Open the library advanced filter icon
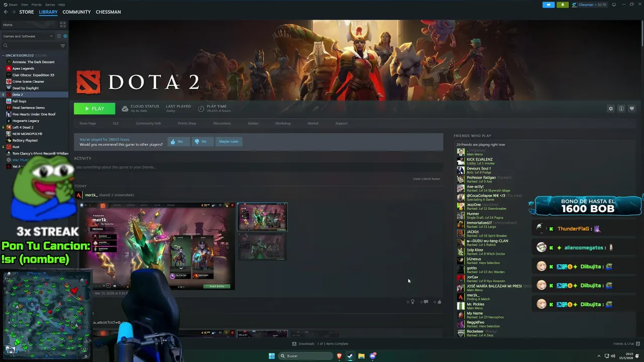Screen dimensions: 644x362 [63, 46]
